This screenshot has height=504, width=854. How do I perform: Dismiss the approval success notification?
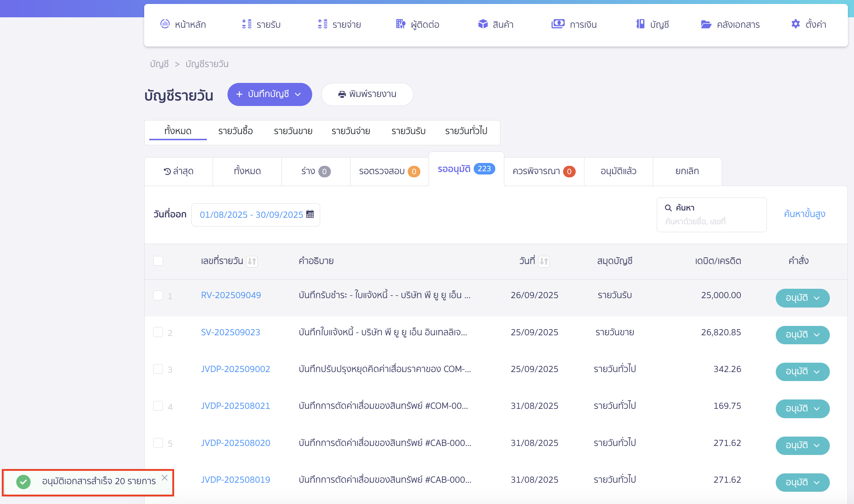164,478
